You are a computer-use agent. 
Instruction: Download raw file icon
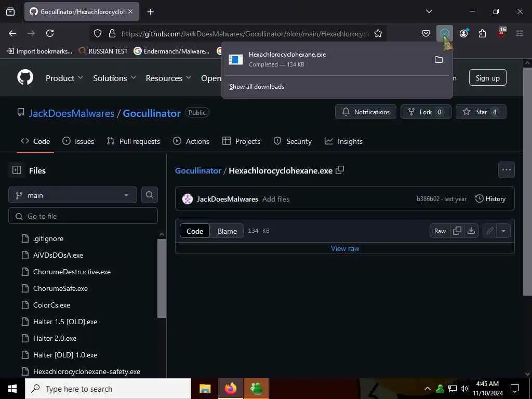pos(471,231)
